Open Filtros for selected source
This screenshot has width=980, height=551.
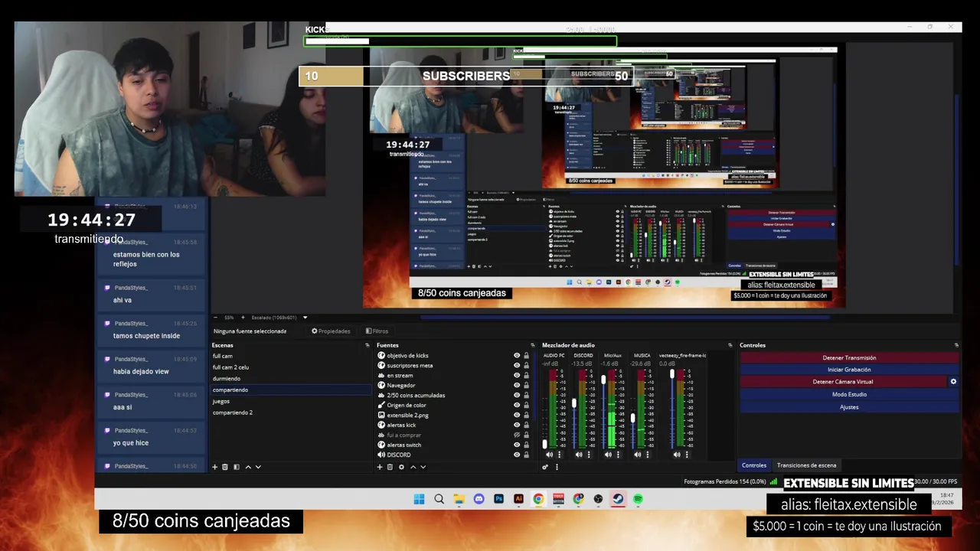377,331
